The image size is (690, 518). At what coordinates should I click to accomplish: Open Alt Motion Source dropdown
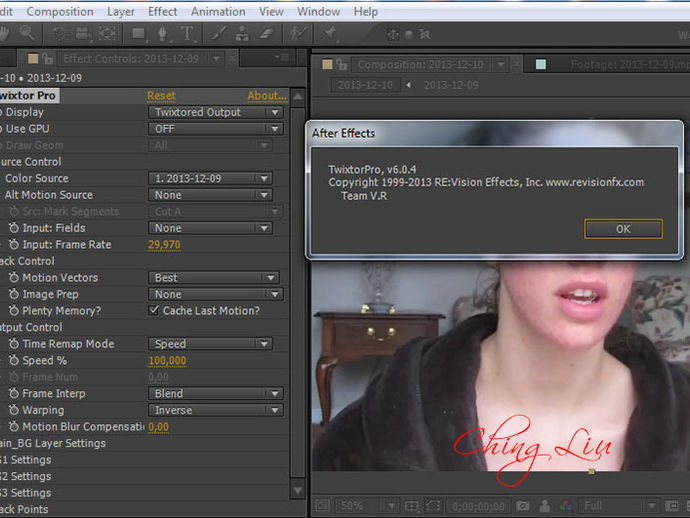coord(210,195)
